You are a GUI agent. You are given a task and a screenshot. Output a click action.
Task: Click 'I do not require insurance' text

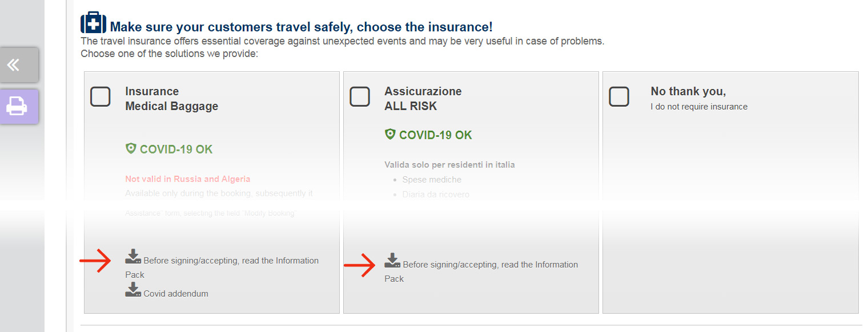tap(698, 107)
